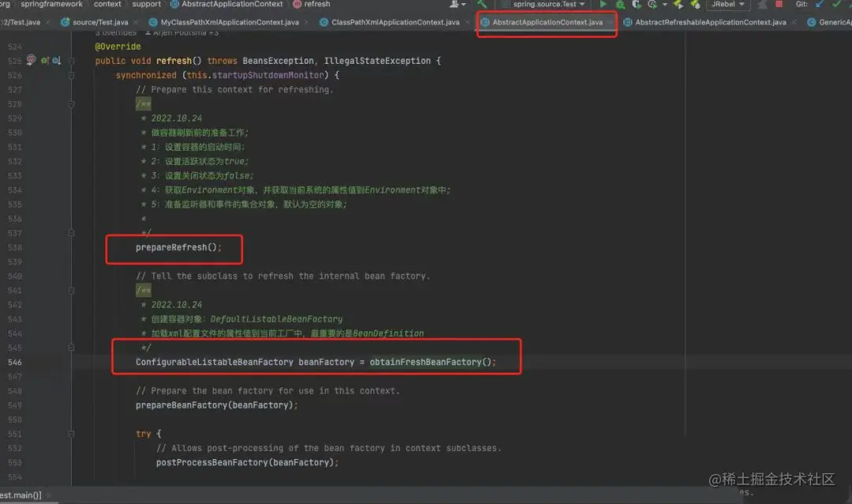Run with Coverage icon in toolbar
The height and width of the screenshot is (504, 852).
[x=636, y=4]
